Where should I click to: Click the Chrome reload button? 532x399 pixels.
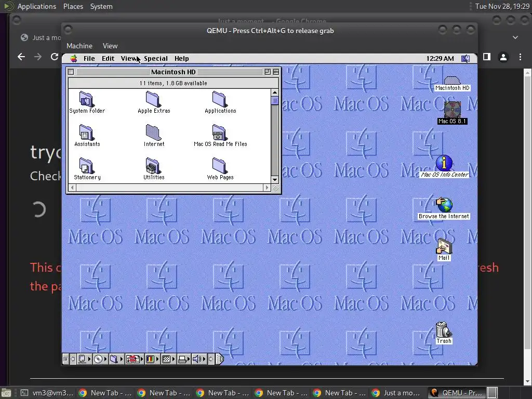[x=54, y=57]
